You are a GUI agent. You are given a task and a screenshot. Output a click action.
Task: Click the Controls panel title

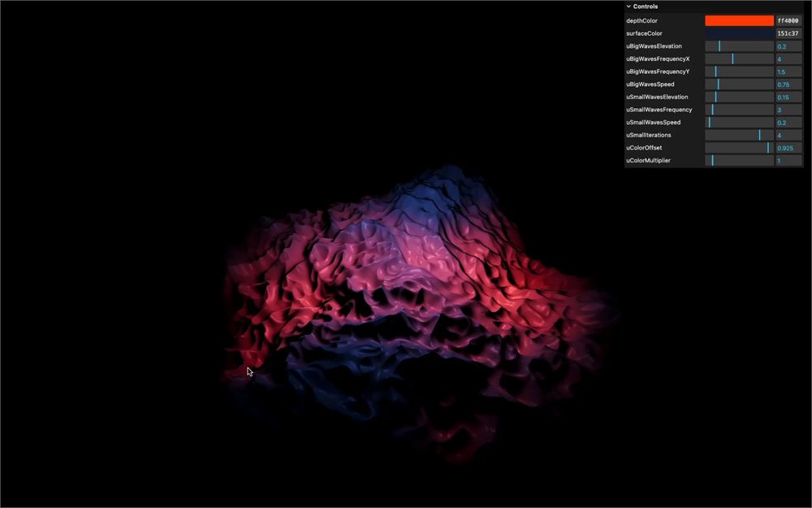click(x=646, y=7)
